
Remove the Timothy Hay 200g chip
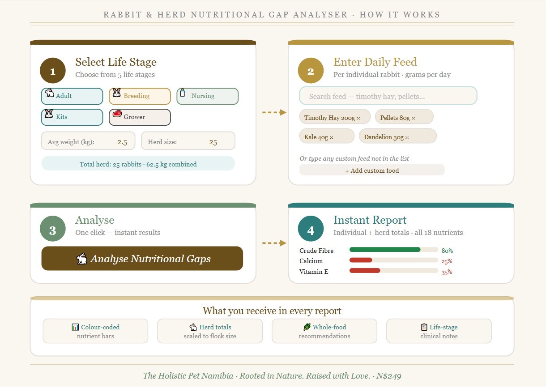pos(358,118)
